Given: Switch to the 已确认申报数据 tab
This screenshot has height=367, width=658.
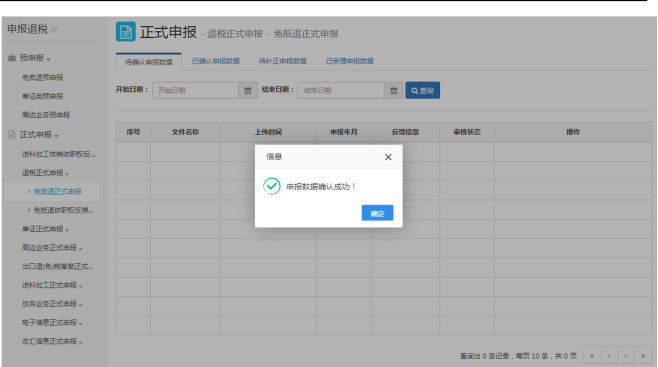Looking at the screenshot, I should [x=216, y=61].
